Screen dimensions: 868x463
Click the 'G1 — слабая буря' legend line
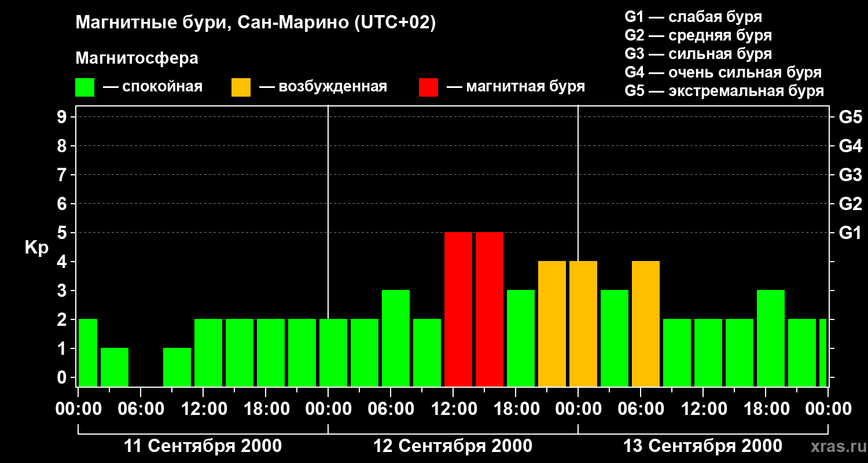point(693,17)
